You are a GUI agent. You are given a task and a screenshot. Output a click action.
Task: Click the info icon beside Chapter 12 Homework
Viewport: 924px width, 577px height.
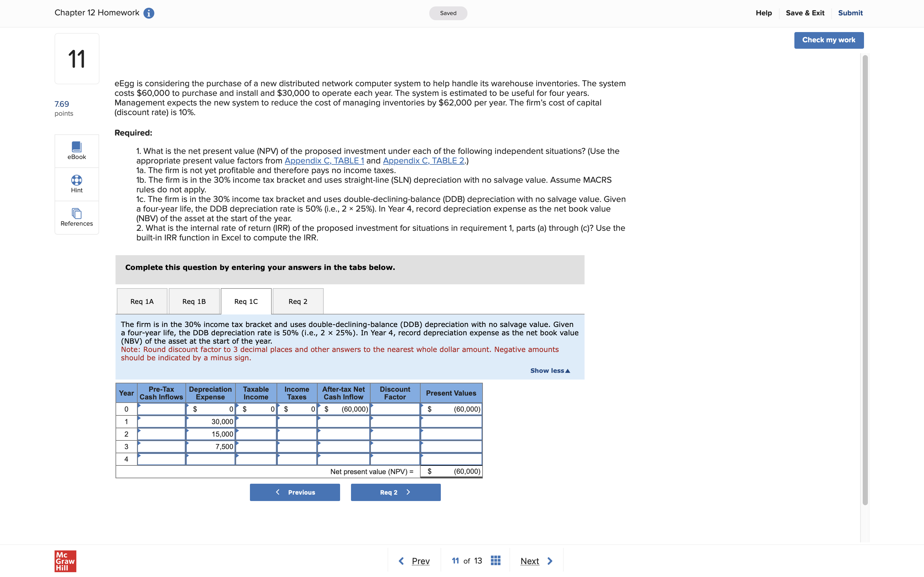coord(149,13)
